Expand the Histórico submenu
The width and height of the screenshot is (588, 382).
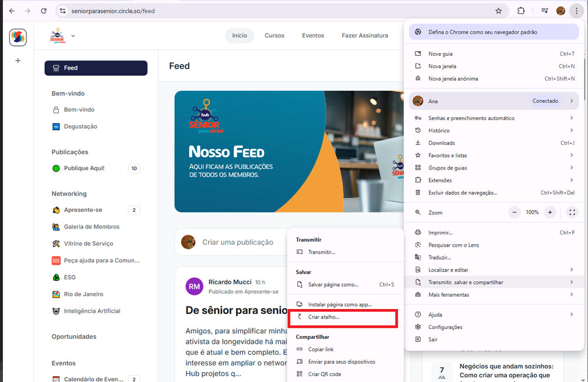click(x=572, y=130)
